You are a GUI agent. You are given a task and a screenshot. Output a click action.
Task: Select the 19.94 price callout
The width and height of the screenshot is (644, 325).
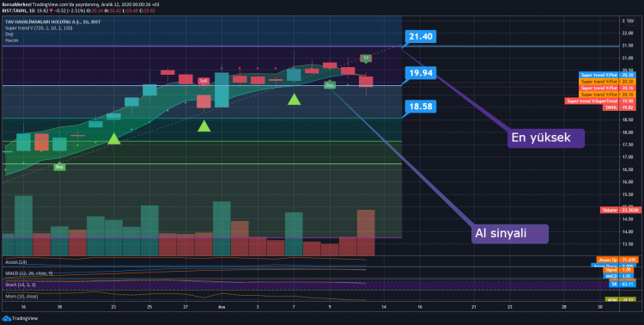pyautogui.click(x=421, y=73)
